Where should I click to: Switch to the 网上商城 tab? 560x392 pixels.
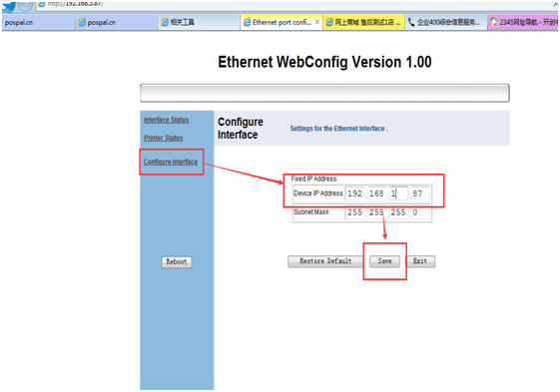tap(364, 22)
